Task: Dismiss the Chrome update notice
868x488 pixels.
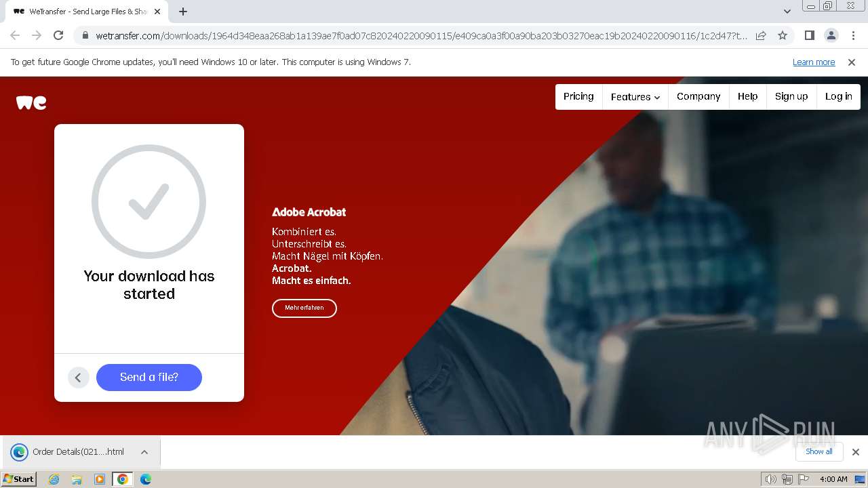Action: click(x=852, y=62)
